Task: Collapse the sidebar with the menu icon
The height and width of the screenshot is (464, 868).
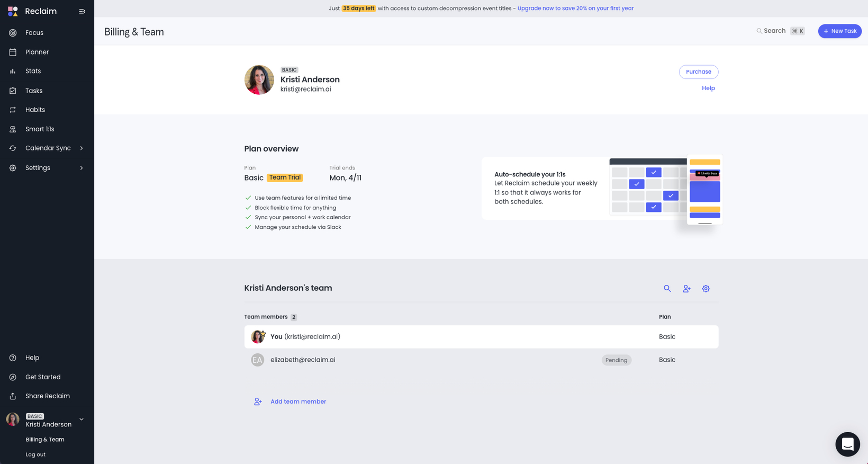Action: point(82,11)
